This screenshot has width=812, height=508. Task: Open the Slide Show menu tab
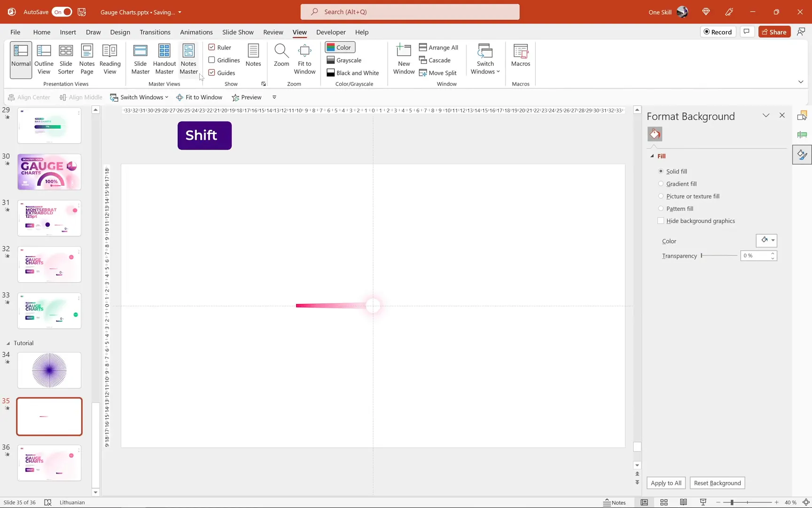click(x=238, y=32)
